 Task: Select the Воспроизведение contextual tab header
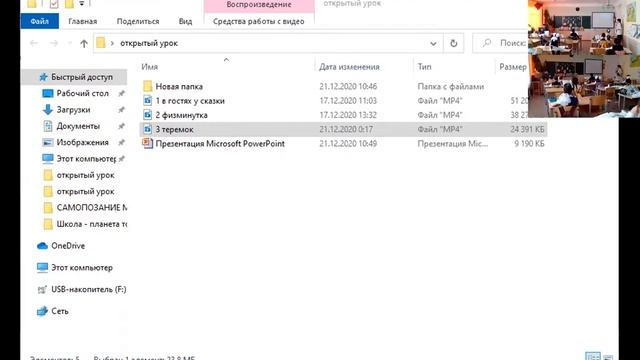[x=259, y=5]
